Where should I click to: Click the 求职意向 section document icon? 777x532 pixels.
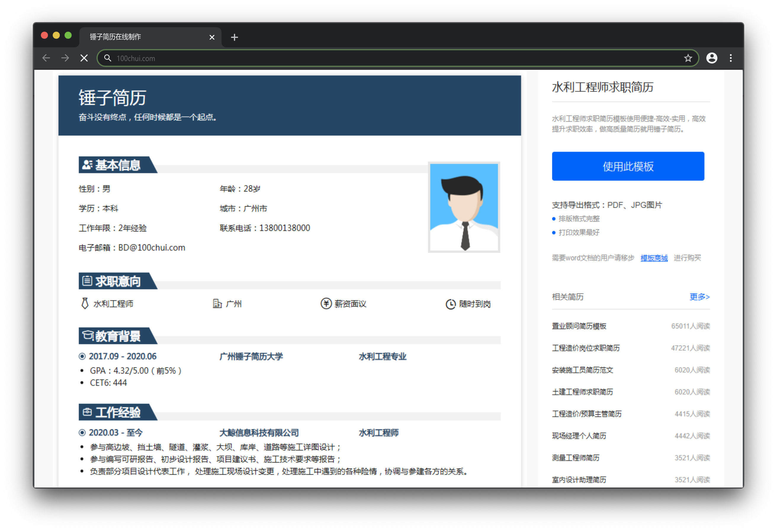87,281
